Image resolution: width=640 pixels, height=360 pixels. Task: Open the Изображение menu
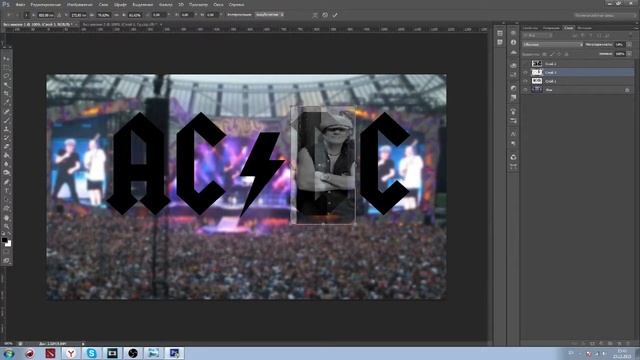click(x=79, y=4)
